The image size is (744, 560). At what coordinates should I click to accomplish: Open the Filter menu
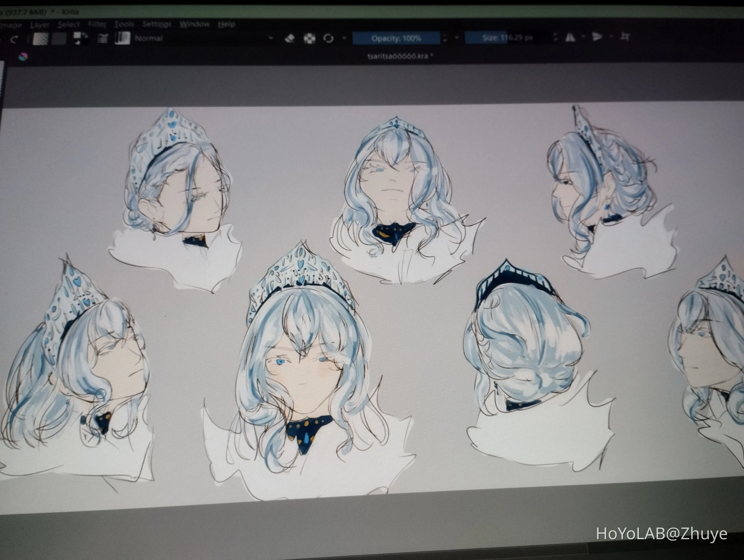pyautogui.click(x=97, y=25)
